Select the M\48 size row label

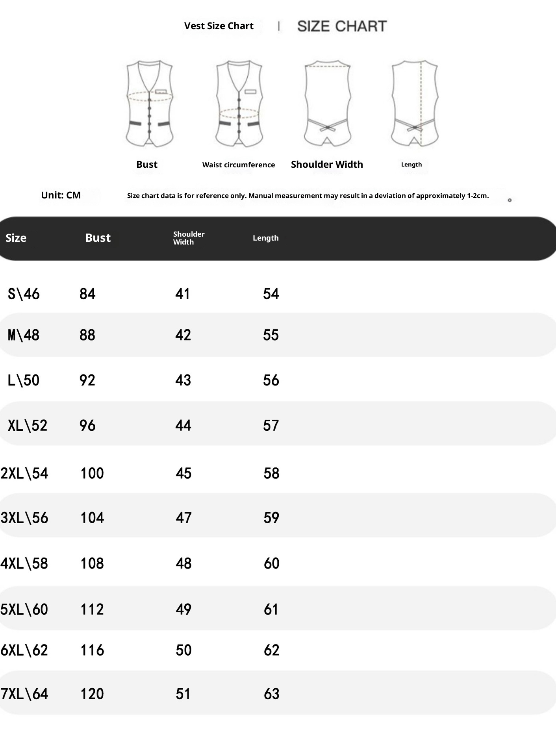pos(24,335)
